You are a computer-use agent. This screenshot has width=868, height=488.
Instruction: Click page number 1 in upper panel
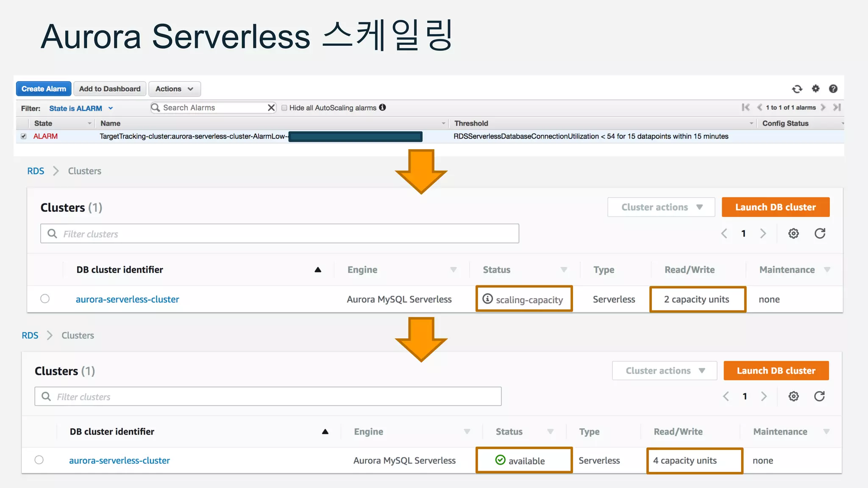tap(743, 233)
